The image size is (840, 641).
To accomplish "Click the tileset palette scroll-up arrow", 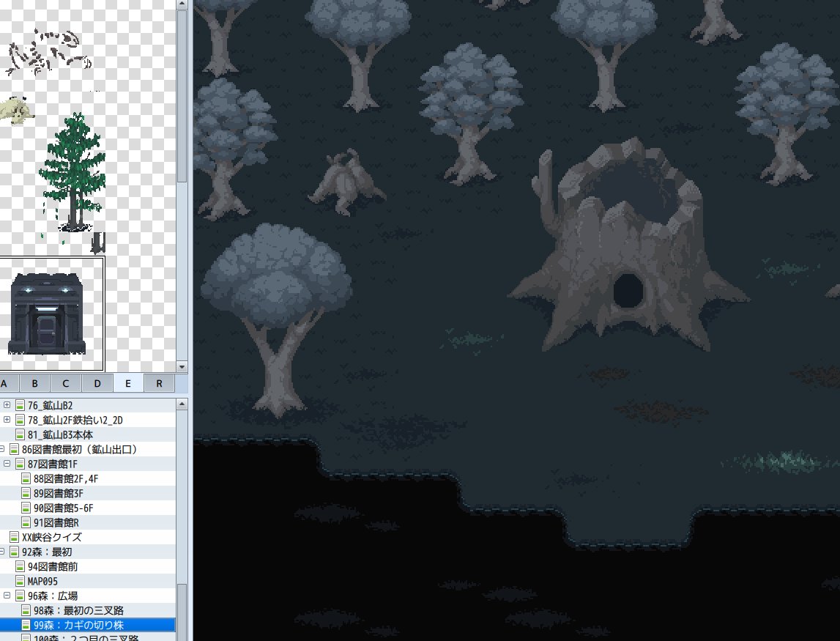I will (x=182, y=4).
